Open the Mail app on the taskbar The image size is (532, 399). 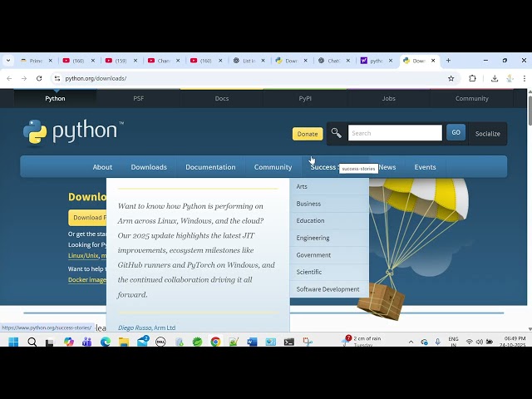click(x=142, y=341)
